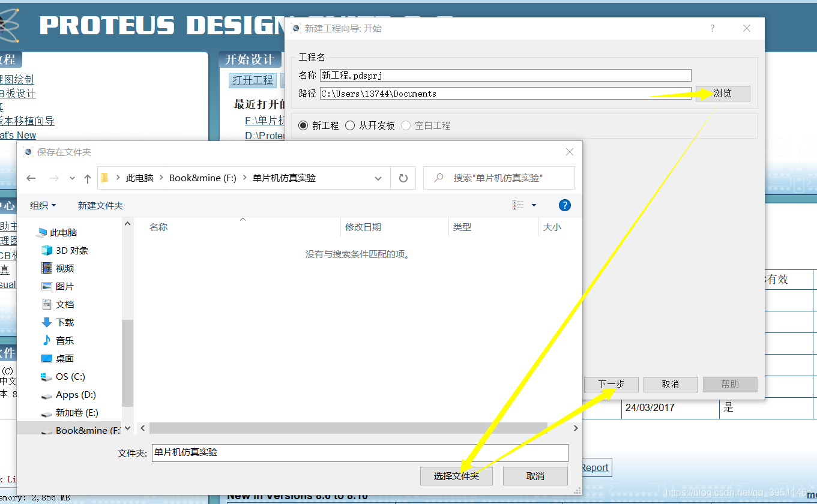Select OS (C:) drive
The image size is (817, 504).
(64, 376)
